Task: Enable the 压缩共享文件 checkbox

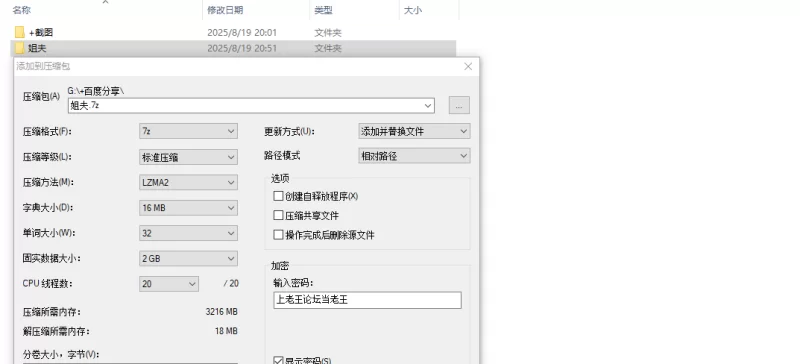Action: click(x=278, y=215)
